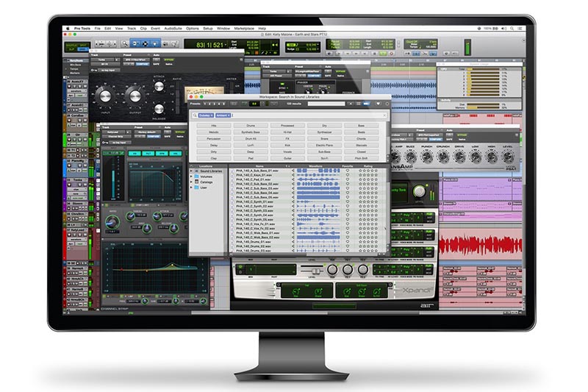Enable Slip edit mode
588x392 pixels.
[71, 49]
